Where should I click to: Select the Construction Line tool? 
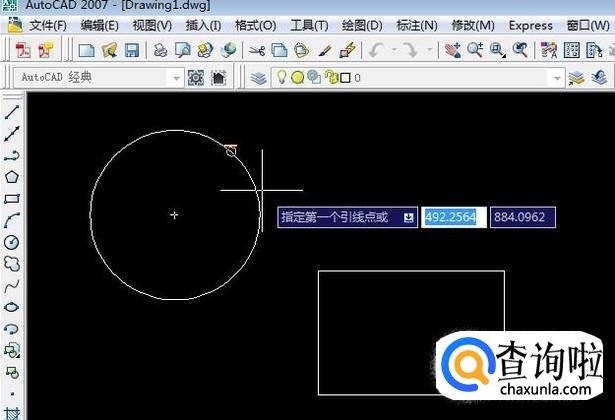point(12,134)
